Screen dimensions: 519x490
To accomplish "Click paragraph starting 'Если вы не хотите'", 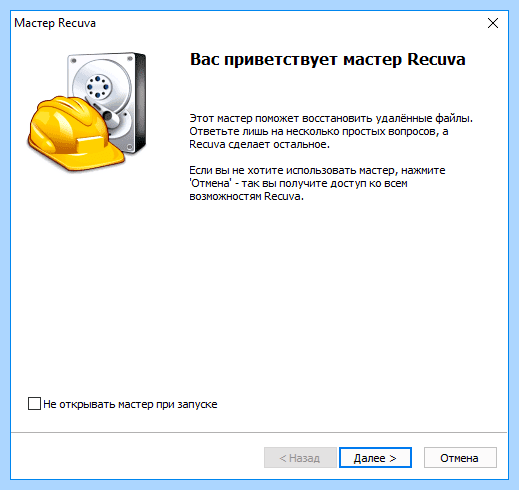I will click(x=317, y=183).
